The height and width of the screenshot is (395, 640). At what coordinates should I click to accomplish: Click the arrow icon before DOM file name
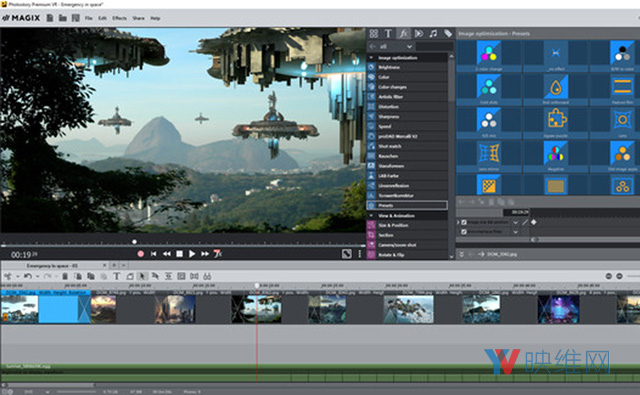coord(481,254)
